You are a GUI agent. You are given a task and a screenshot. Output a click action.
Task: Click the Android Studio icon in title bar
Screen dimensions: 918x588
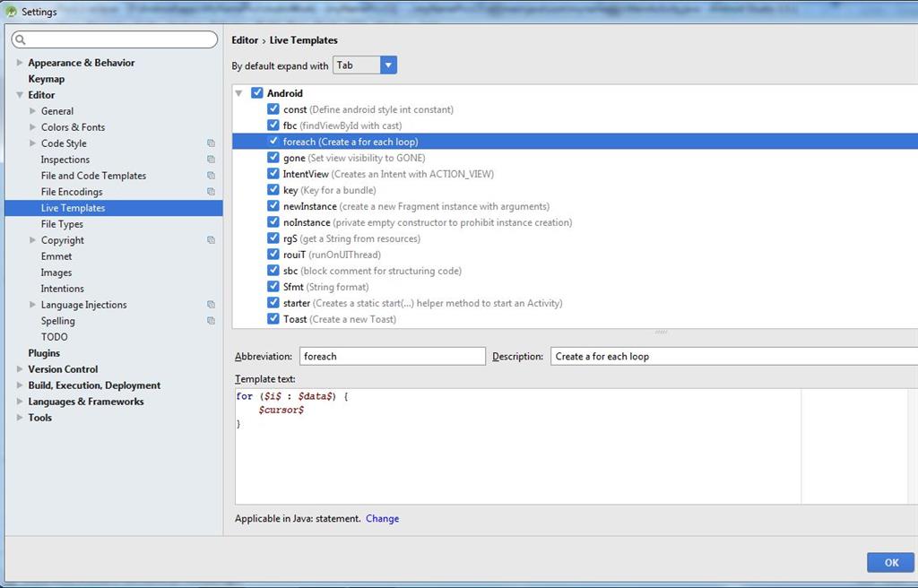coord(11,11)
